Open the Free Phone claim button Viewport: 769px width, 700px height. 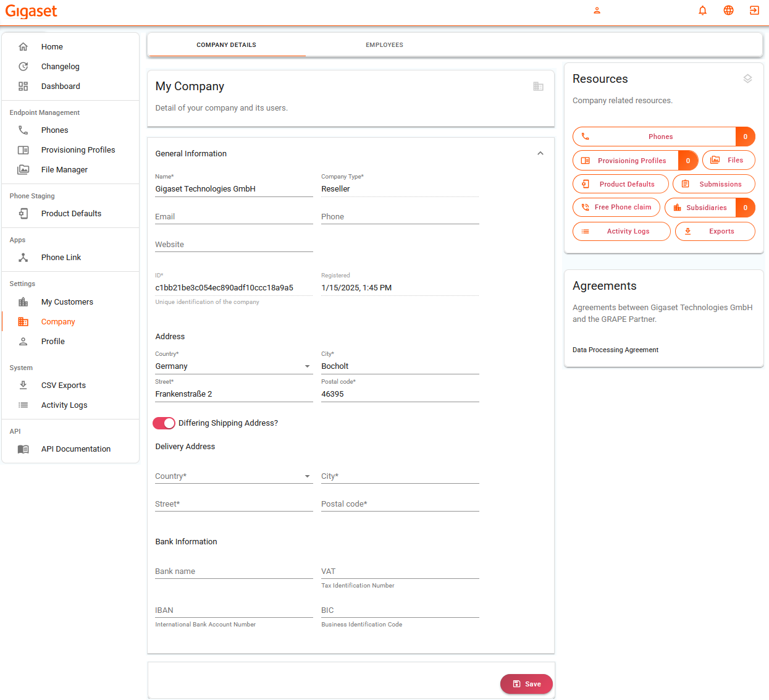(616, 208)
